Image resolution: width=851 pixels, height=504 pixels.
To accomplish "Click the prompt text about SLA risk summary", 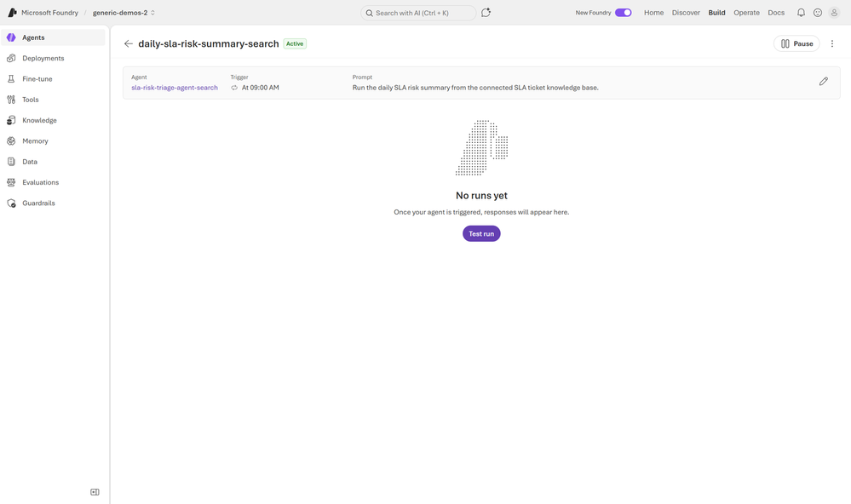I will (475, 88).
